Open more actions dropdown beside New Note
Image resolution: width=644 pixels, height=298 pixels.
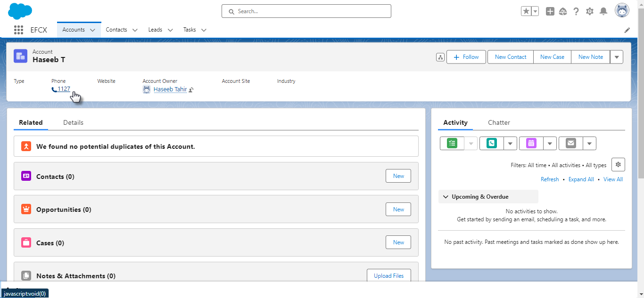pos(617,57)
